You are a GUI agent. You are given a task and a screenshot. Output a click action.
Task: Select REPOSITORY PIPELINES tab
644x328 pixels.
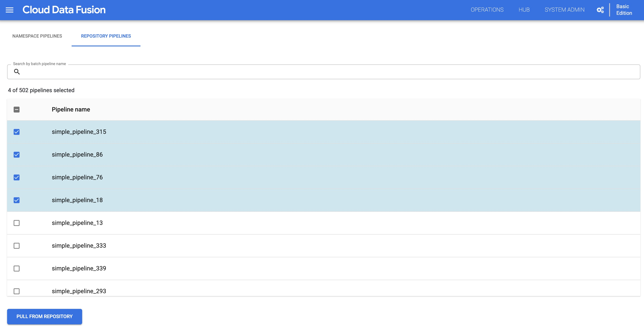coord(106,36)
